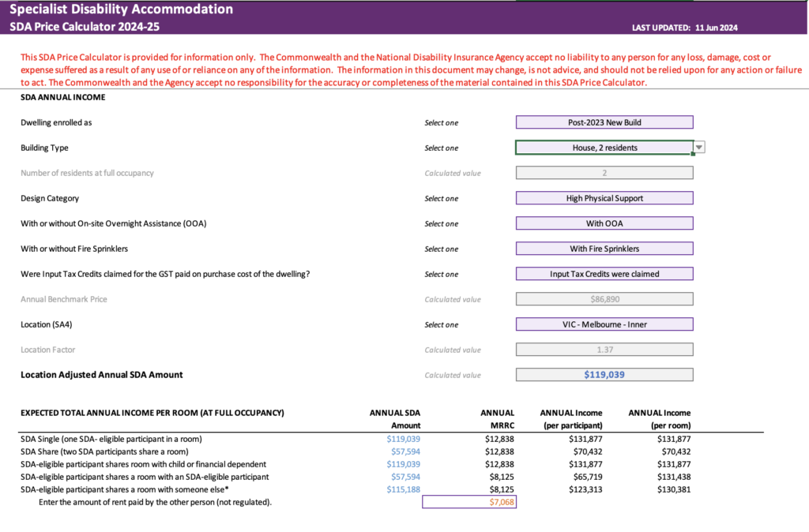
Task: Click the rent amount input field showing $7,068
Action: [x=470, y=501]
